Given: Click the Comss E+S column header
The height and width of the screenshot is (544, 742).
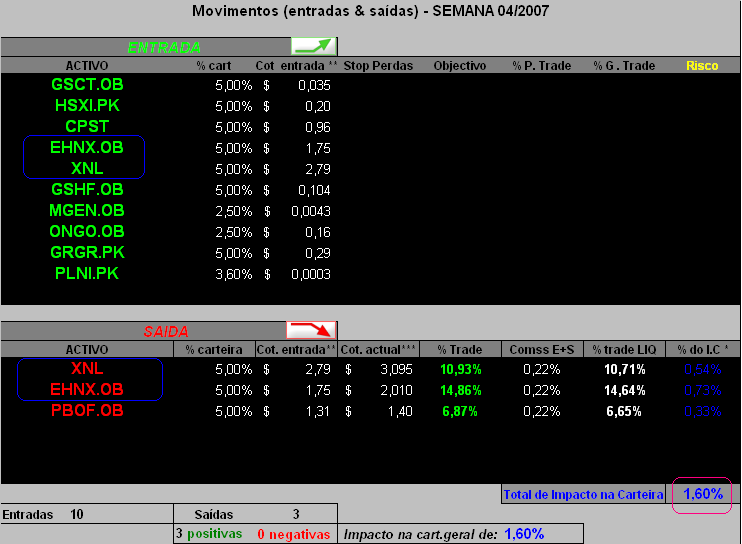Looking at the screenshot, I should pyautogui.click(x=542, y=350).
